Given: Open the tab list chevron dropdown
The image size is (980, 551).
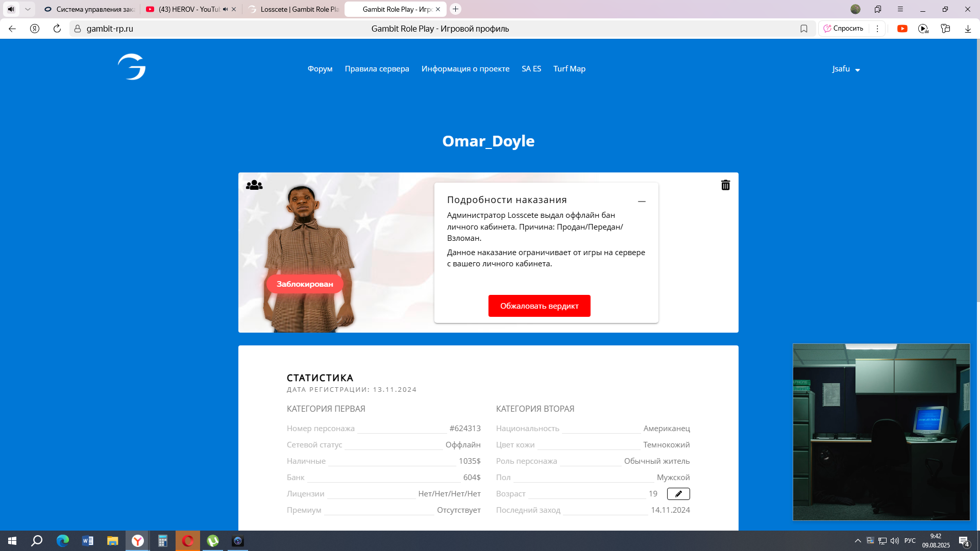Looking at the screenshot, I should (28, 9).
